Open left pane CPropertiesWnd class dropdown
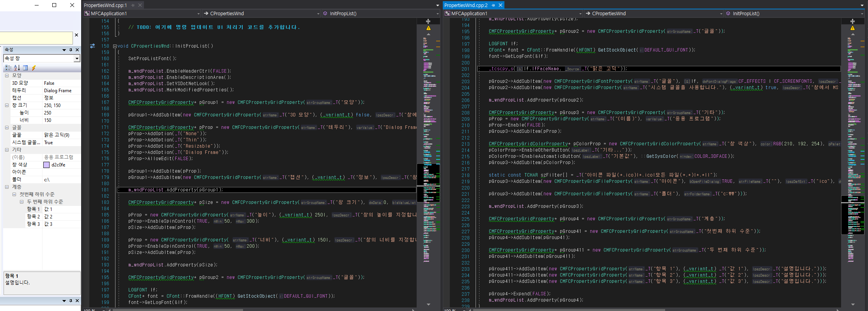The image size is (868, 311). coord(318,14)
